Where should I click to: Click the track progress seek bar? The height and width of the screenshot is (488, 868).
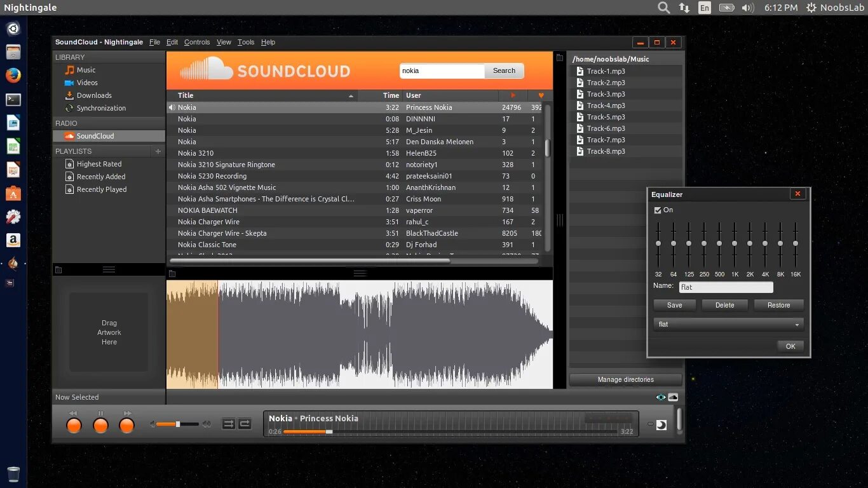[x=451, y=431]
